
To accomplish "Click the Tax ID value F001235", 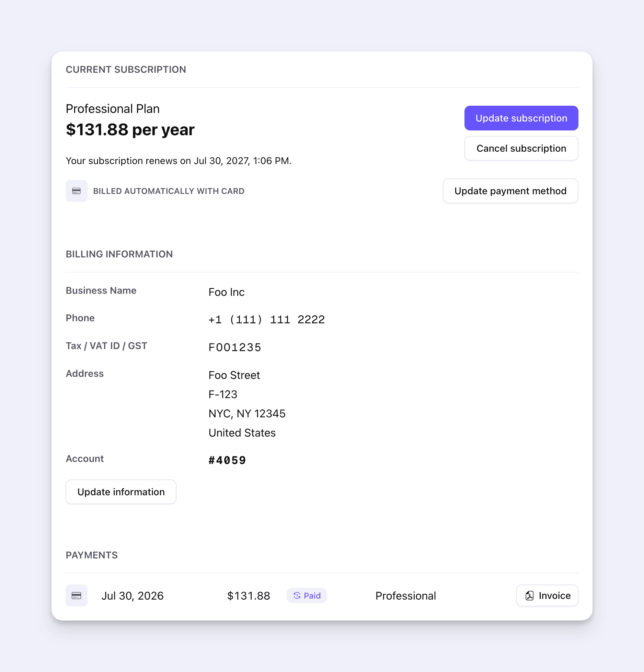I will pos(235,347).
